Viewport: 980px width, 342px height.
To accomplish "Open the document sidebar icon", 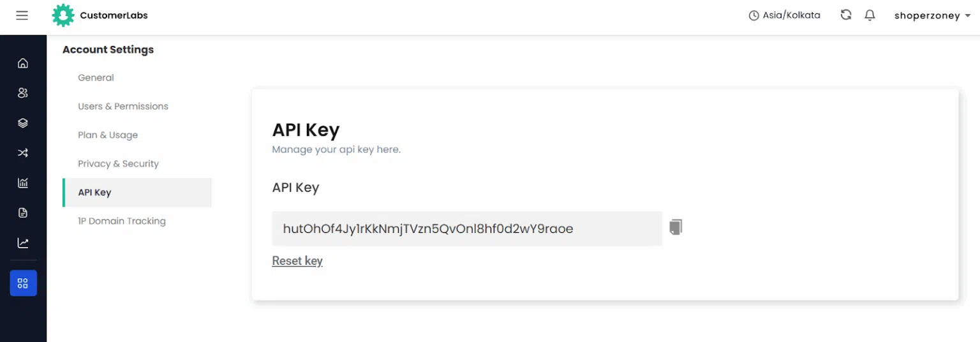I will pyautogui.click(x=23, y=213).
